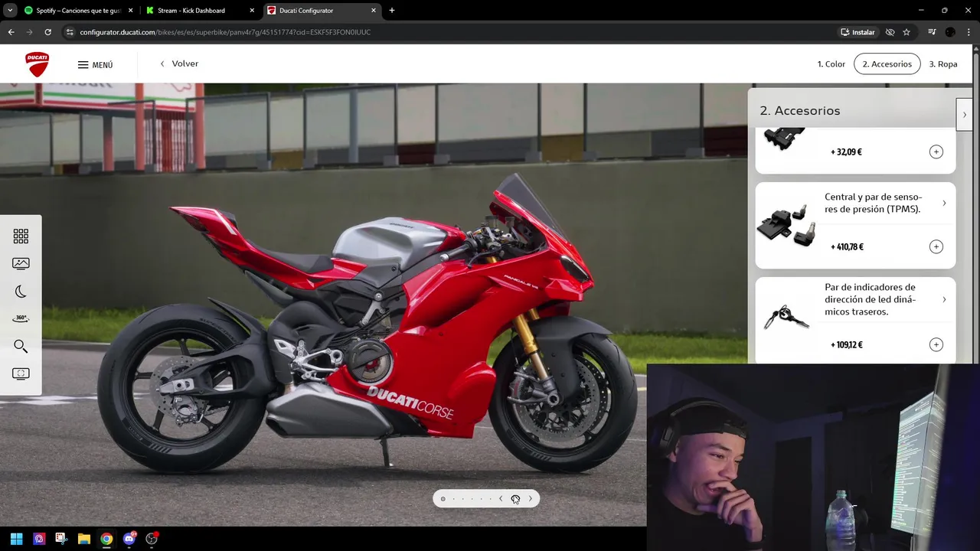980x551 pixels.
Task: Click the '2. Accesorios' panel heading
Action: tap(799, 110)
